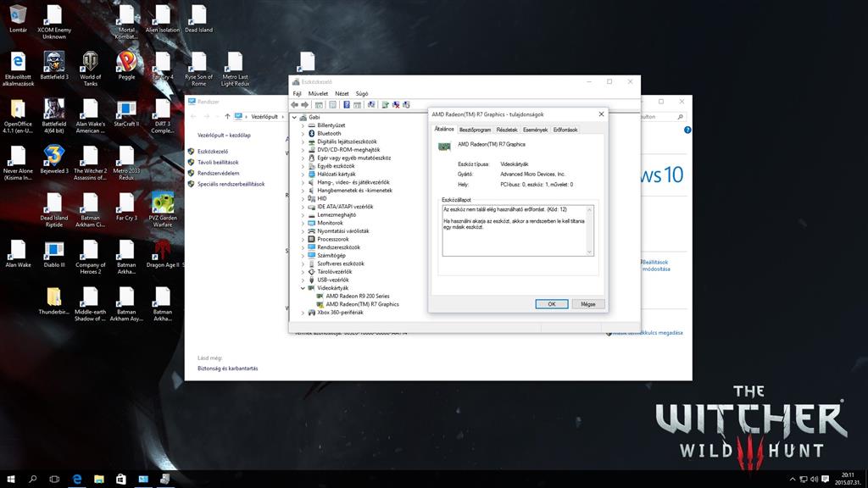Click the AMD Radeon R9 200 Series device icon
Image resolution: width=868 pixels, height=488 pixels.
tap(320, 296)
